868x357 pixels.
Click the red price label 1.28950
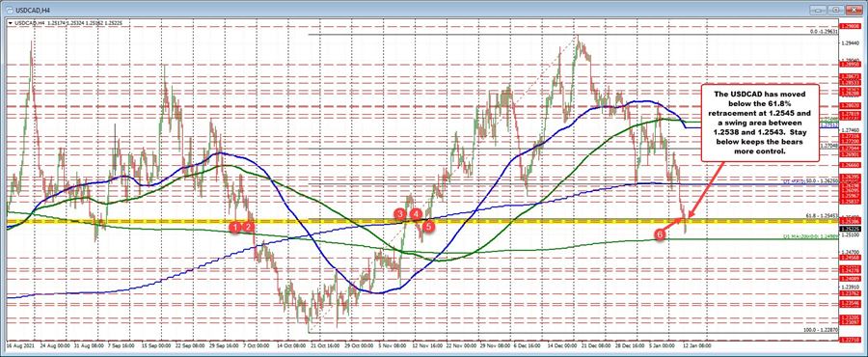point(852,65)
